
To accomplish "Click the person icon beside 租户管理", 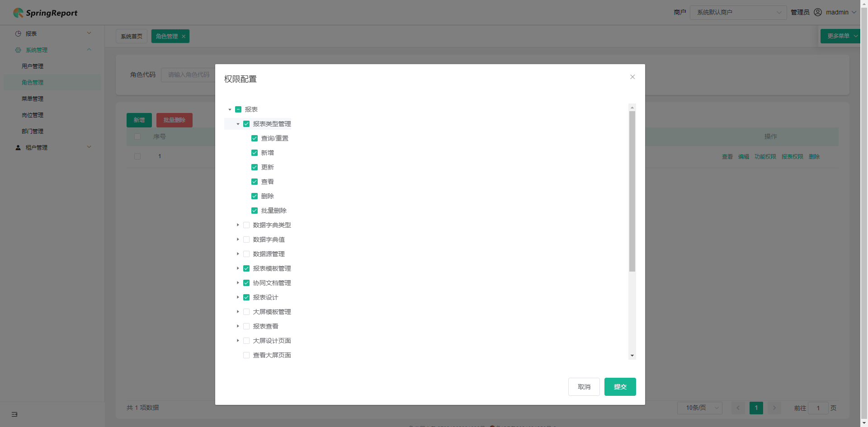I will click(x=18, y=147).
